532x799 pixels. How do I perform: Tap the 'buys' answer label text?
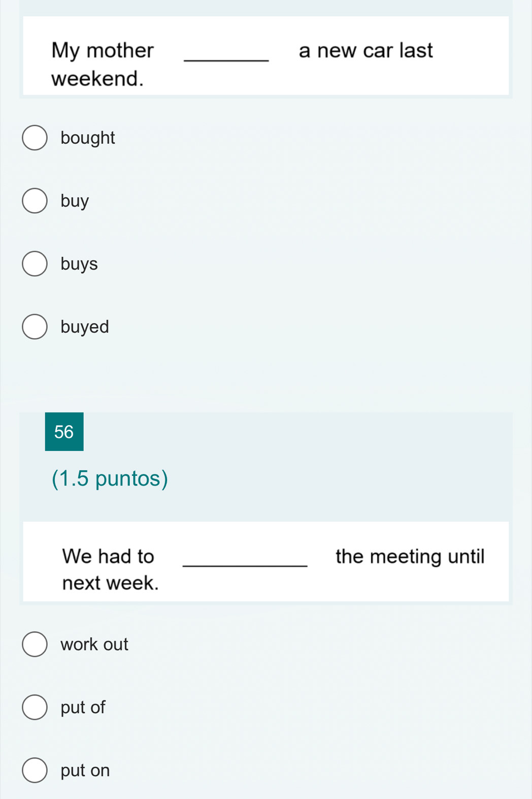click(79, 264)
